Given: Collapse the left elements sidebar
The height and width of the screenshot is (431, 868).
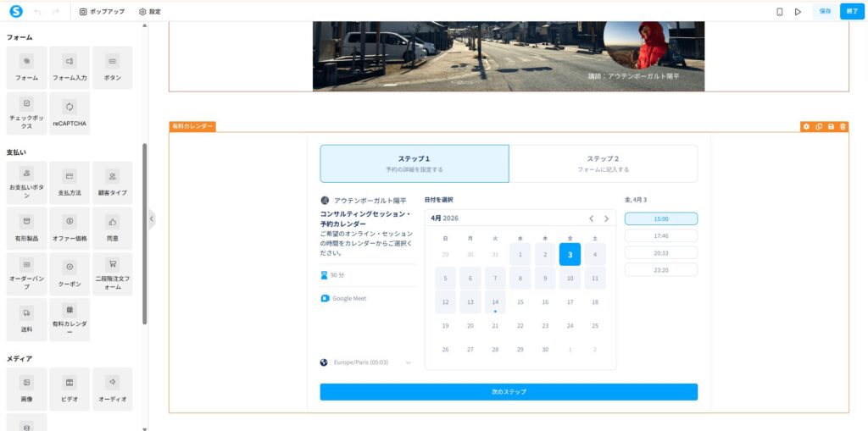Looking at the screenshot, I should point(152,218).
